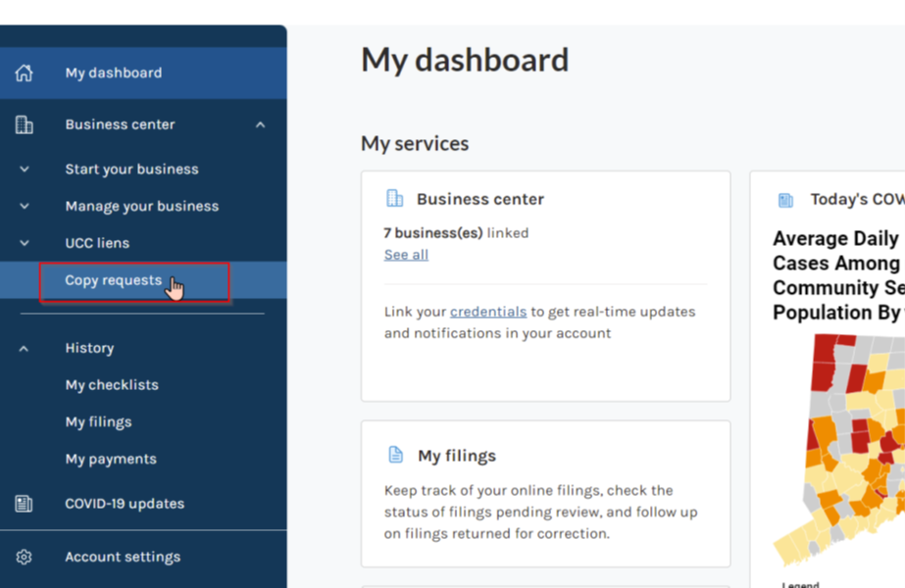
Task: Select My filings under History
Action: coord(98,421)
